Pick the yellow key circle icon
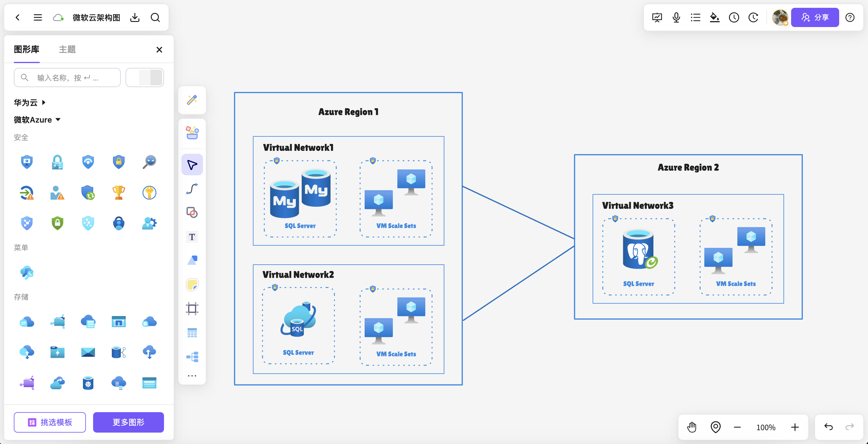 149,193
